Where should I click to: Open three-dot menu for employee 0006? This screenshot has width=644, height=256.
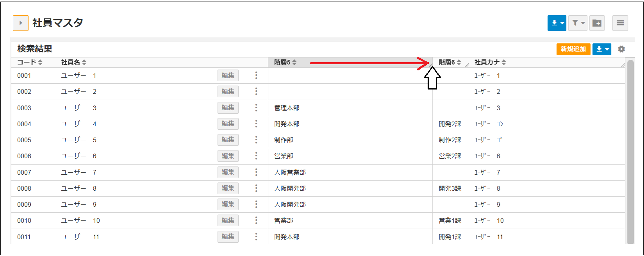coord(256,156)
